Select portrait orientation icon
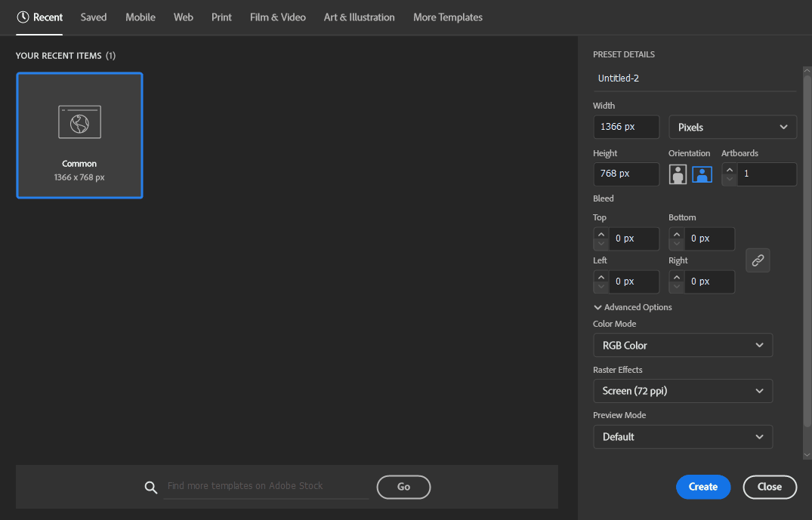812x520 pixels. pyautogui.click(x=678, y=174)
